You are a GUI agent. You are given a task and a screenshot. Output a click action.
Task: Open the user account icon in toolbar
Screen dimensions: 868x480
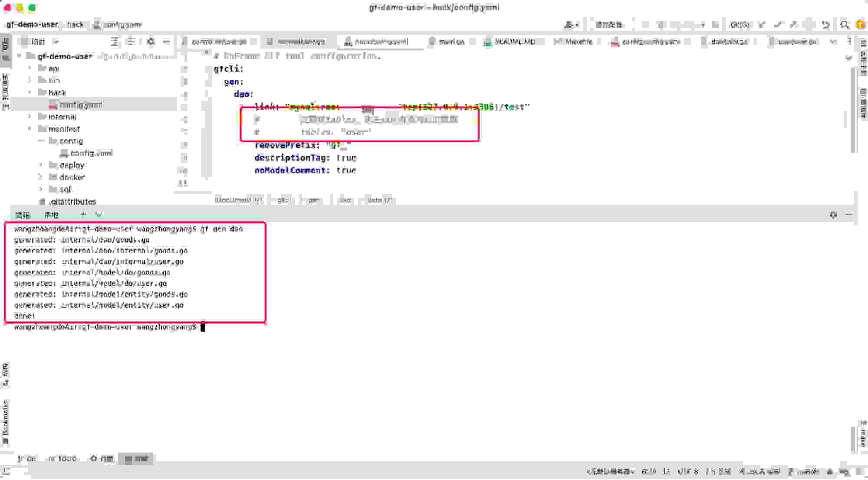(571, 25)
